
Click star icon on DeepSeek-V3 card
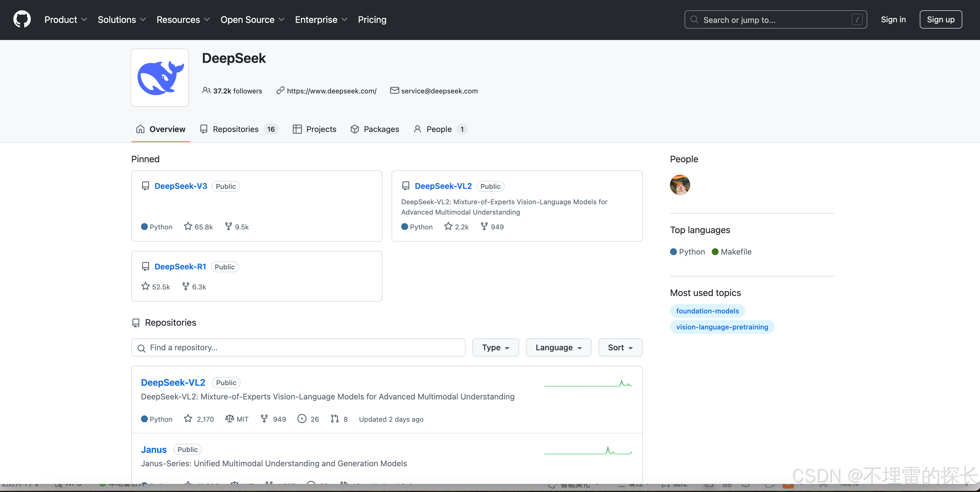point(188,226)
